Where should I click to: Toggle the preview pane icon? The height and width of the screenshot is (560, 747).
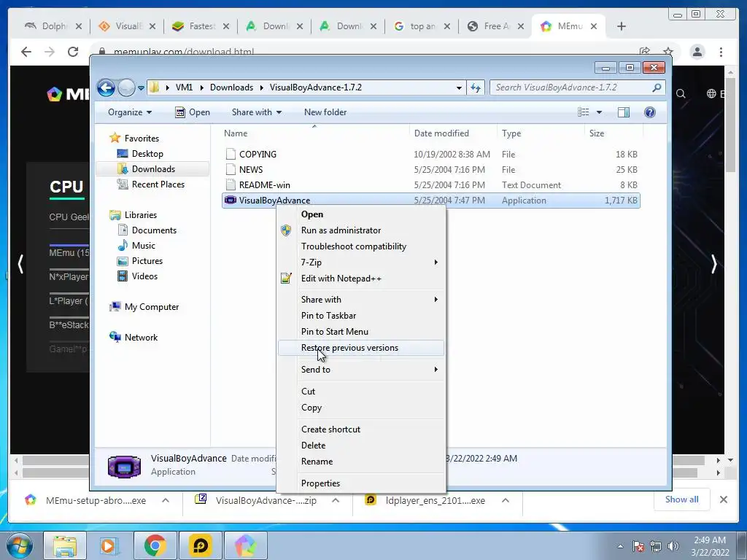[624, 112]
